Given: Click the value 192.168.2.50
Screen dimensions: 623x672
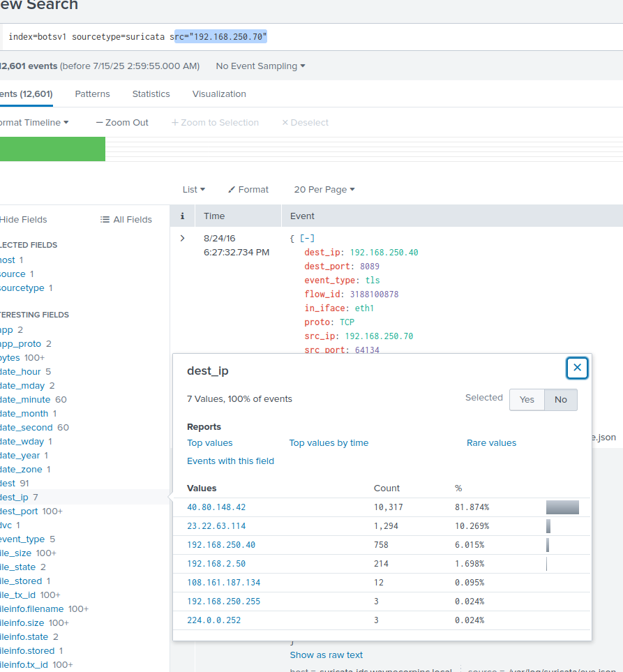Looking at the screenshot, I should [216, 564].
